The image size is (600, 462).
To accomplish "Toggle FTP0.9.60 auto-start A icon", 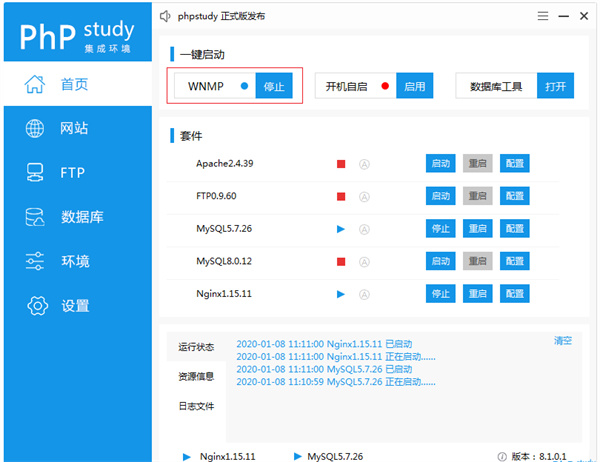I will click(364, 197).
